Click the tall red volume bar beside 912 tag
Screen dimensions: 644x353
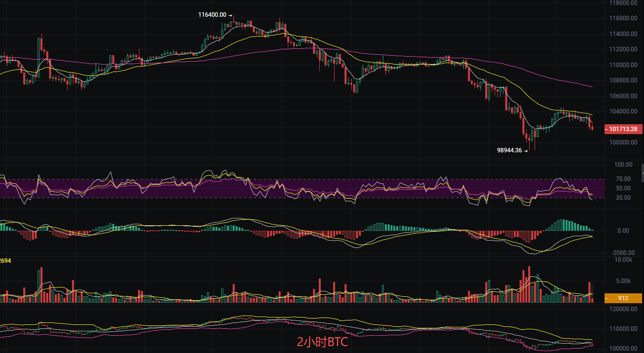pyautogui.click(x=589, y=292)
